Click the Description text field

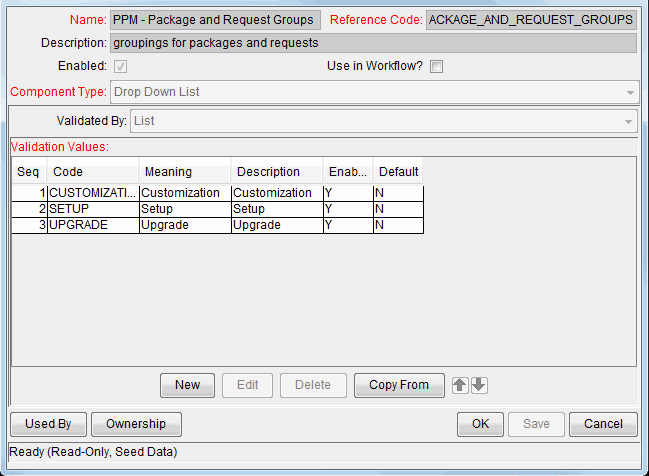coord(372,43)
